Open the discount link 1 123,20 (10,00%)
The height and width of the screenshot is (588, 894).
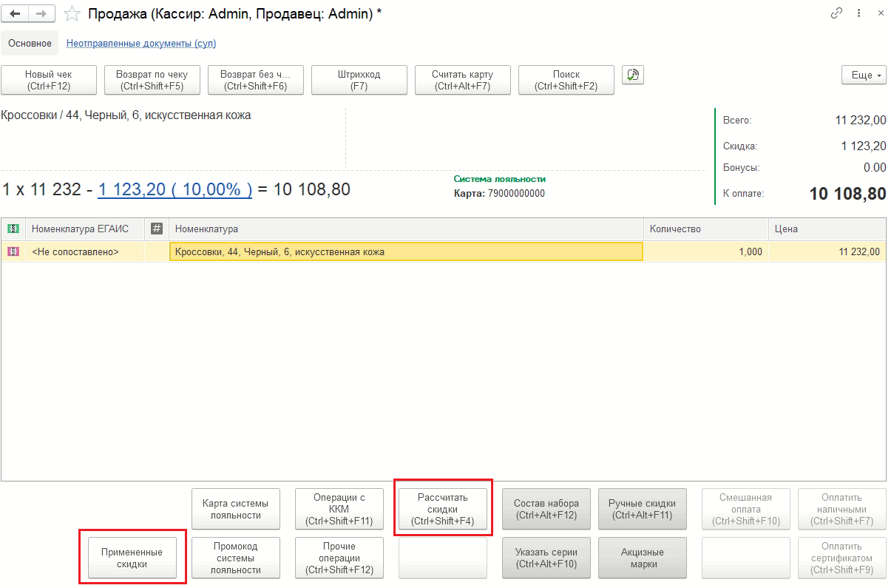175,189
